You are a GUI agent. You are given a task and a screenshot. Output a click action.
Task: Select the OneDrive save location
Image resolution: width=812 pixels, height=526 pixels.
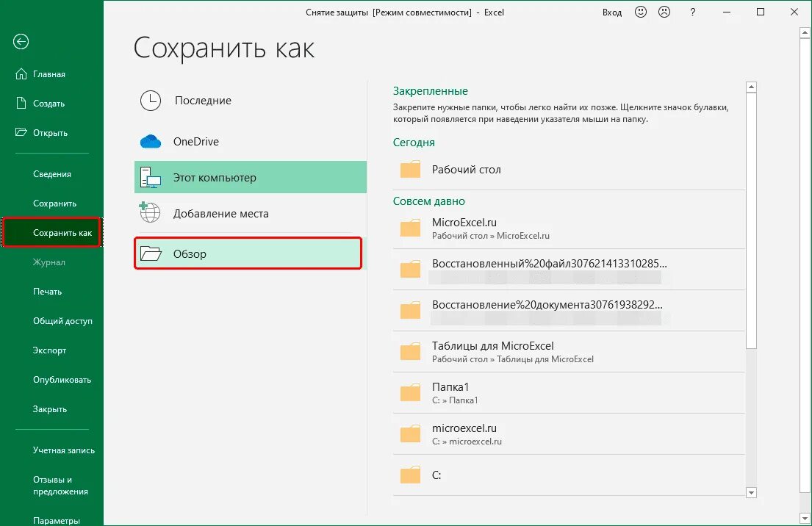251,141
